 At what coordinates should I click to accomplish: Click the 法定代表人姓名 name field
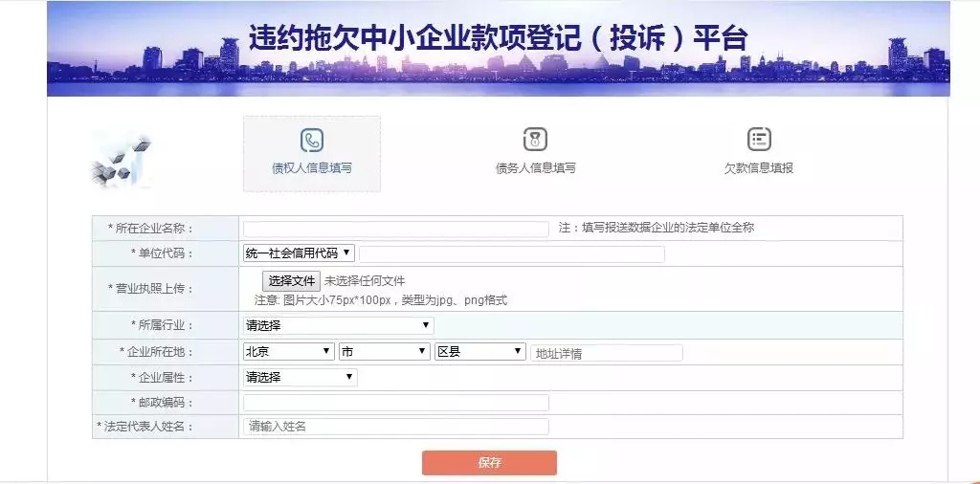pyautogui.click(x=396, y=427)
